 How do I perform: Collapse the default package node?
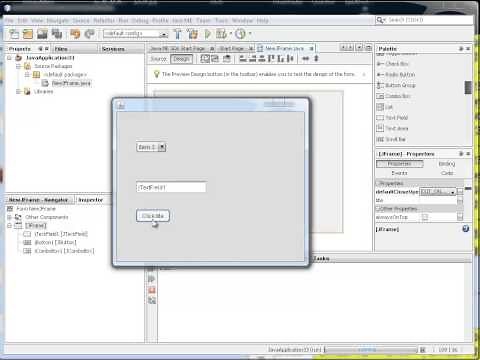coord(27,75)
